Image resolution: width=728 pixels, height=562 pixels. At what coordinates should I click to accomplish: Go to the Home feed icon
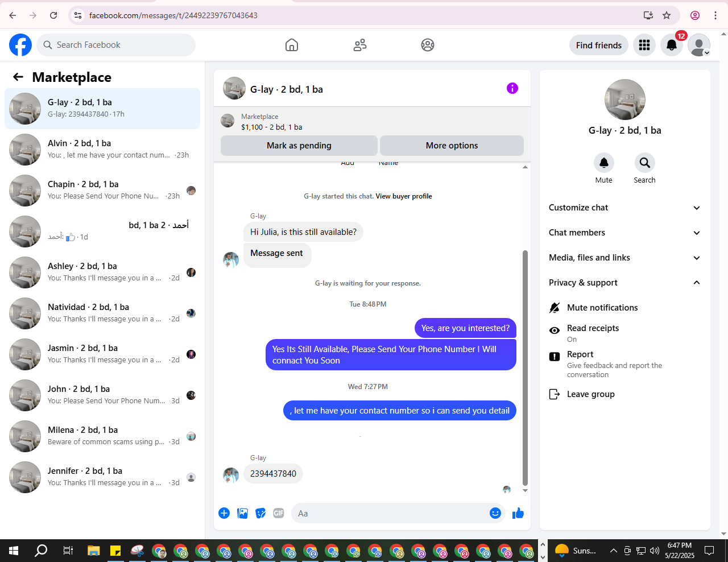point(292,45)
